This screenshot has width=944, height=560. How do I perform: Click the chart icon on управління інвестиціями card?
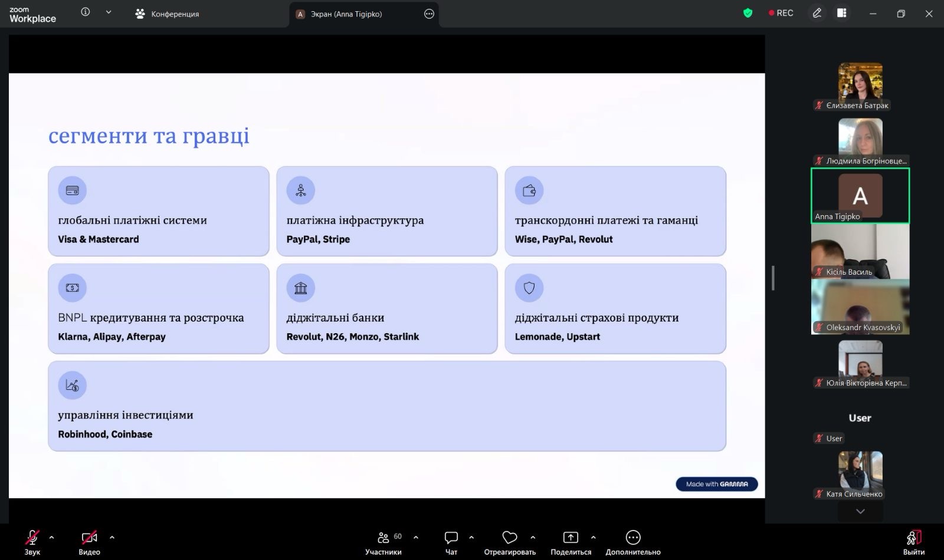(73, 386)
